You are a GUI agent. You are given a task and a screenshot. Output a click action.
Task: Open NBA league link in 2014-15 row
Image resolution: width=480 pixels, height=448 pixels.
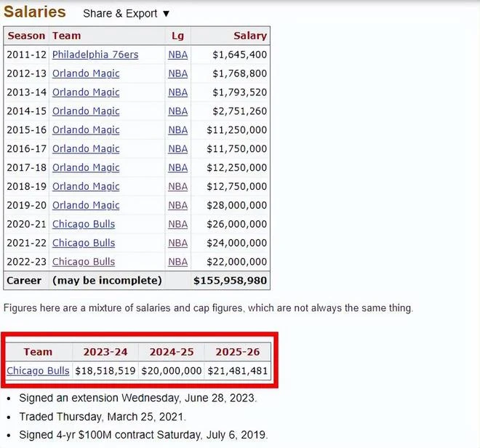tap(178, 111)
